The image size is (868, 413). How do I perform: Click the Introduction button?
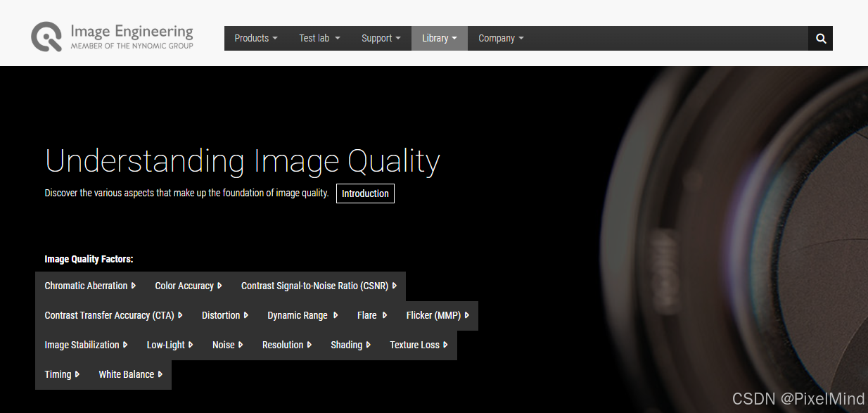click(365, 193)
